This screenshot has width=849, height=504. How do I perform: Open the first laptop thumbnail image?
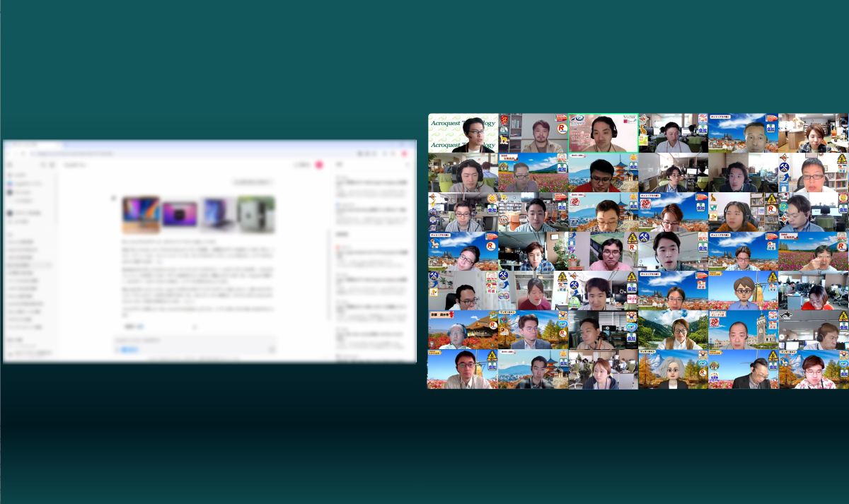(x=141, y=214)
